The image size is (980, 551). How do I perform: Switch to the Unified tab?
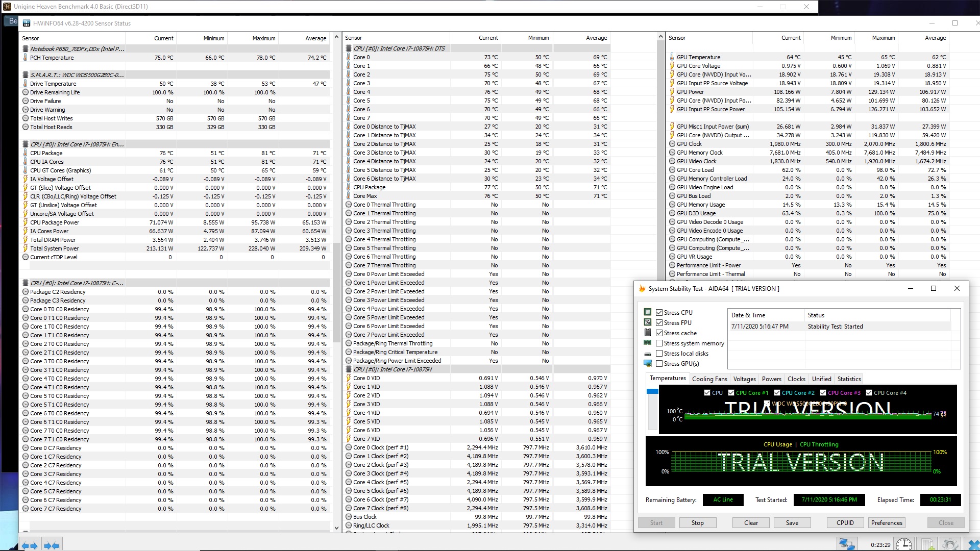click(x=821, y=379)
